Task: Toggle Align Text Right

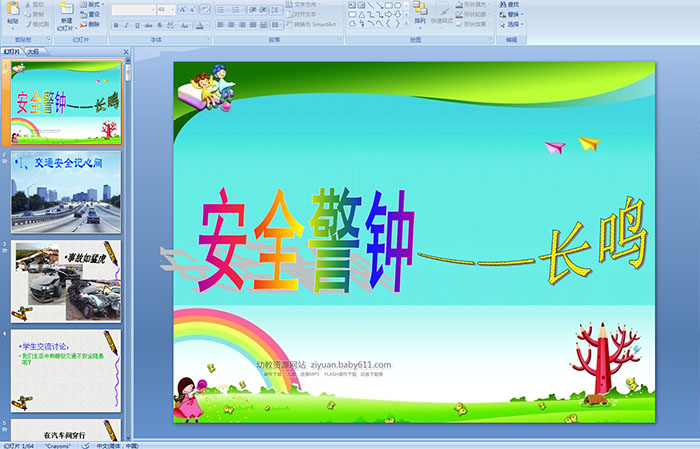Action: point(242,25)
